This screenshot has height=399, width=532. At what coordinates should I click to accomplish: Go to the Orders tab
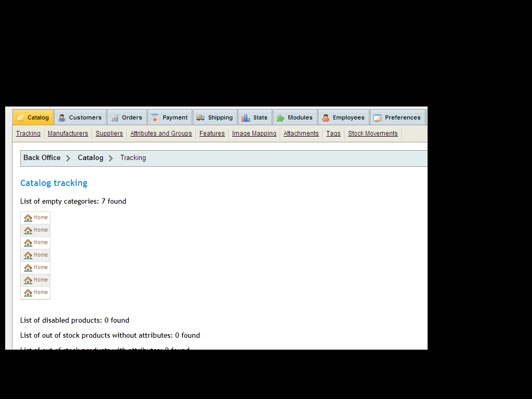[x=127, y=117]
